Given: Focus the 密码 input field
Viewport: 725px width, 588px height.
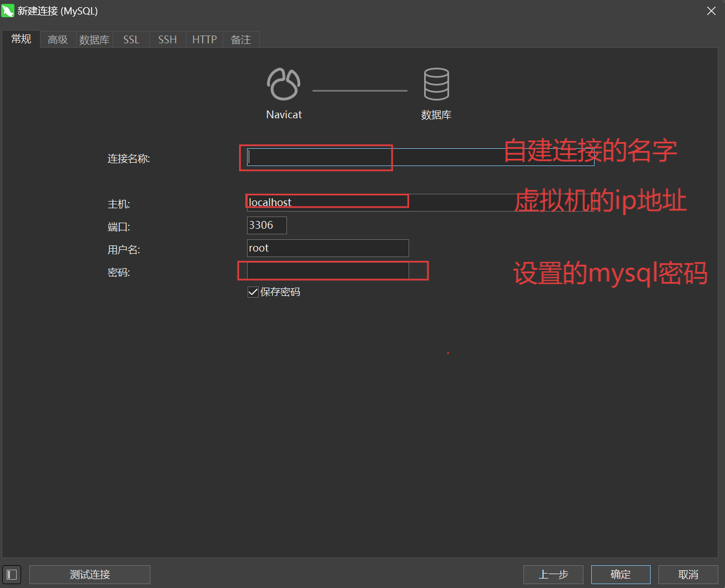Looking at the screenshot, I should (x=328, y=270).
